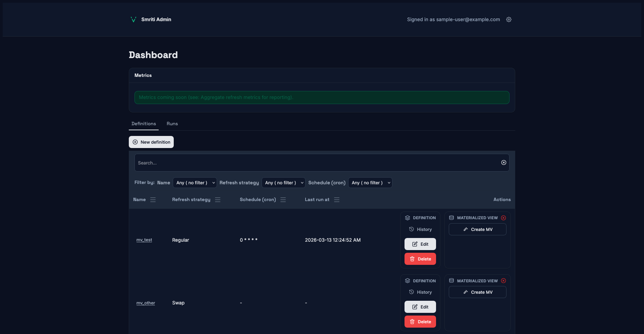Image resolution: width=644 pixels, height=334 pixels.
Task: Switch to the Runs tab
Action: (x=172, y=124)
